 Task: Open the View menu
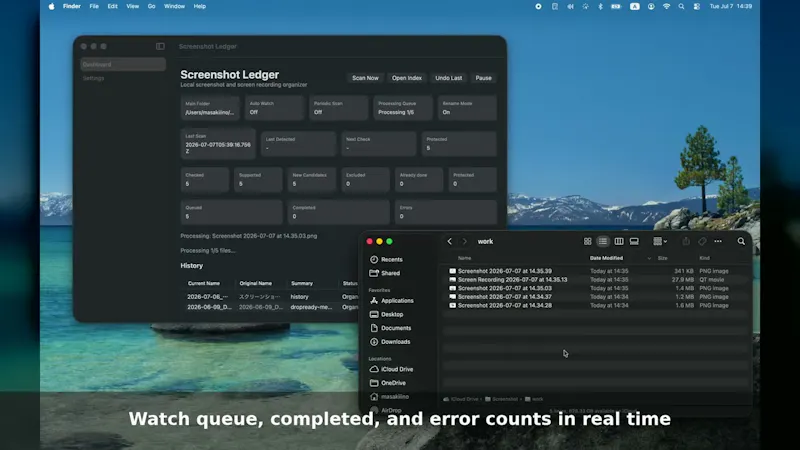point(133,6)
